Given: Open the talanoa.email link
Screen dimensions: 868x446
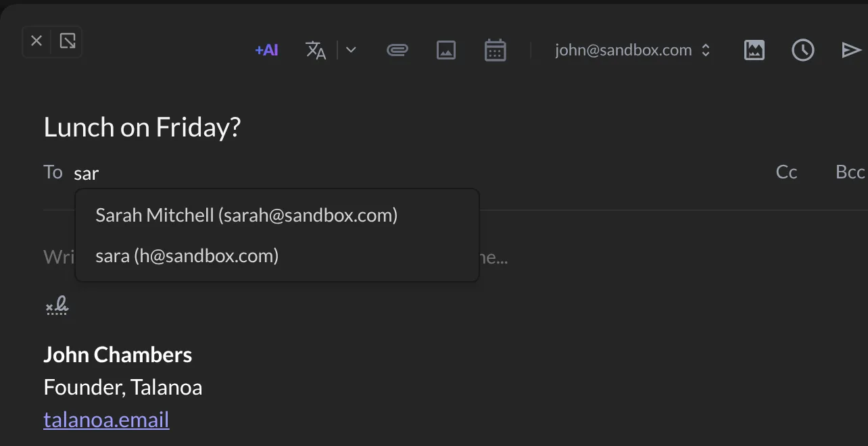Looking at the screenshot, I should pyautogui.click(x=106, y=420).
